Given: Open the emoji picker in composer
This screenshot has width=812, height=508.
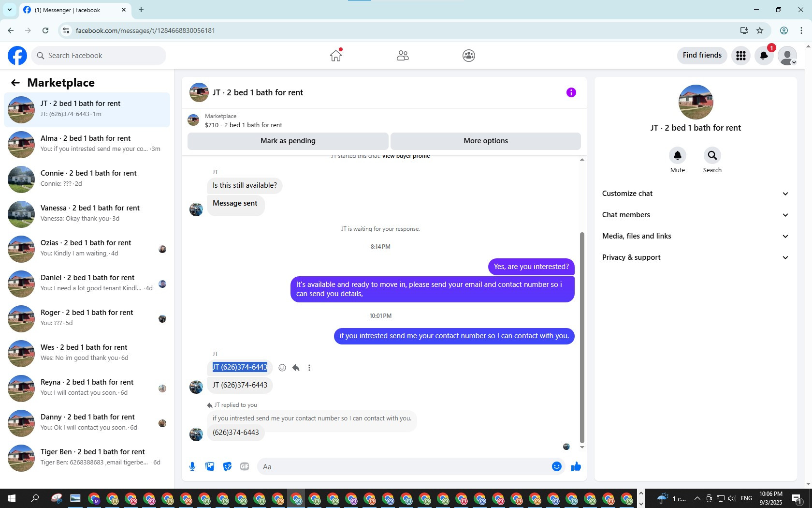Looking at the screenshot, I should coord(557,466).
